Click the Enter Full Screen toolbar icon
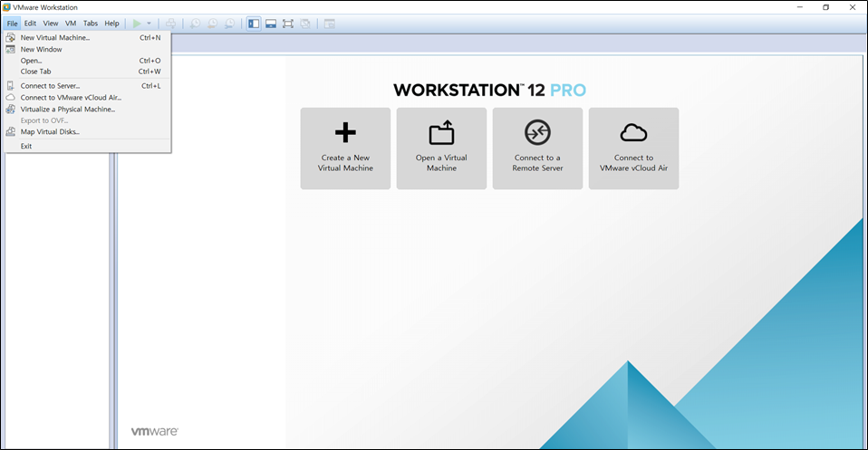This screenshot has height=450, width=868. tap(288, 24)
